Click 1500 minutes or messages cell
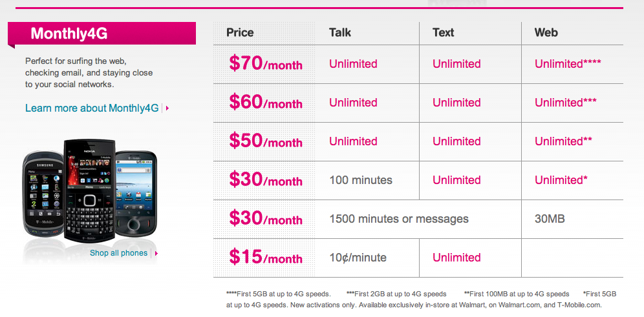 pyautogui.click(x=399, y=219)
